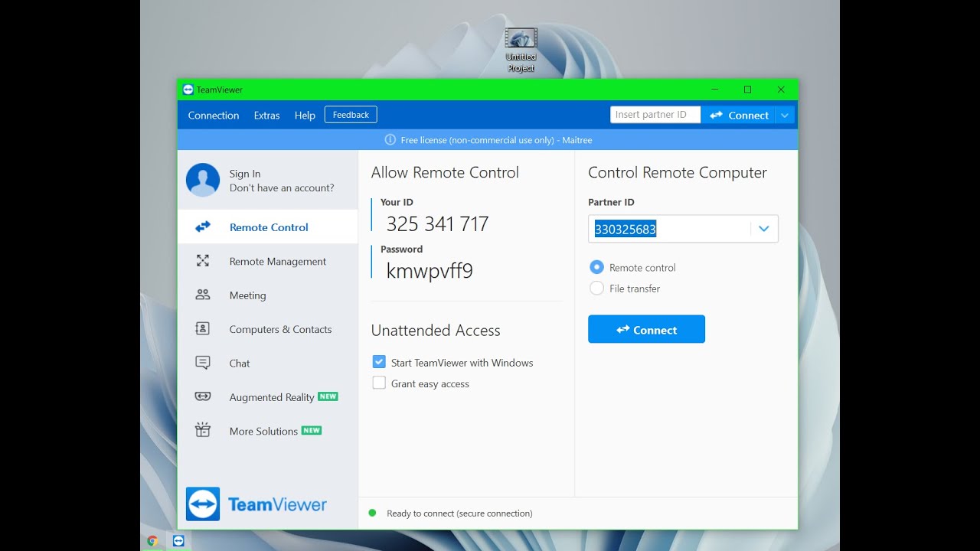
Task: Open the Chat tab
Action: click(268, 363)
